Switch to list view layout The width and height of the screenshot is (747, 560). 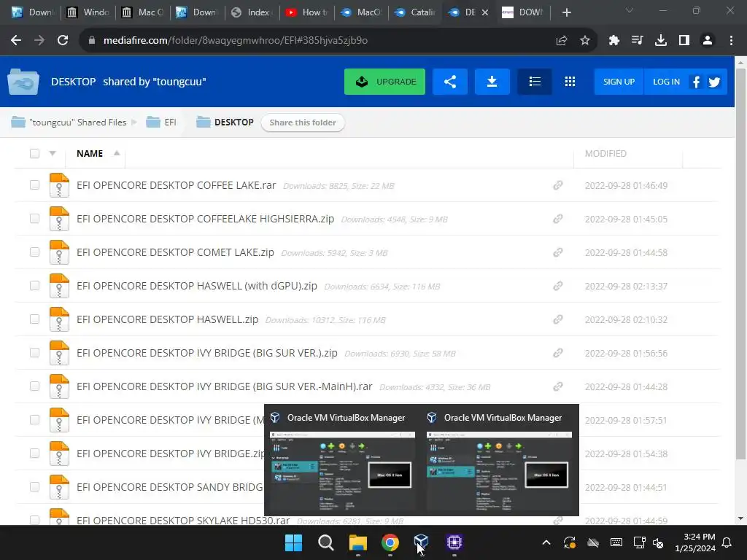[535, 82]
